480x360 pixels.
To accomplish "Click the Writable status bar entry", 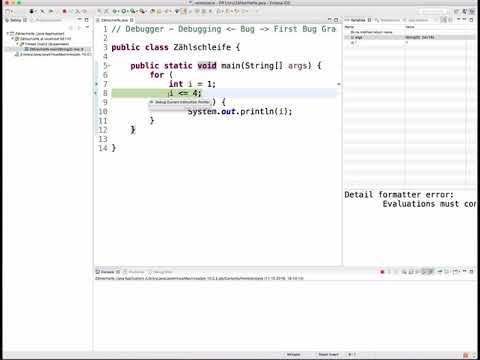I will tap(293, 355).
